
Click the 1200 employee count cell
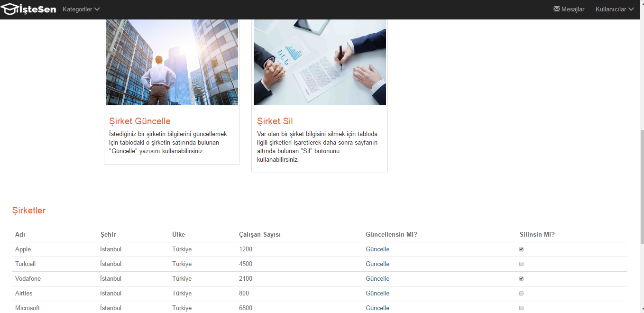coord(246,249)
